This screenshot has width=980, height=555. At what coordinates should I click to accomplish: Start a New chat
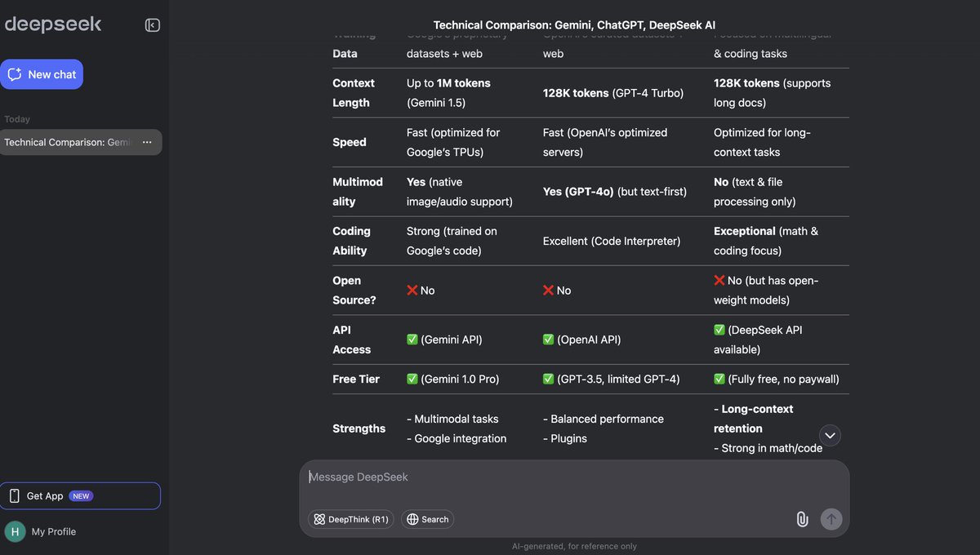coord(42,74)
